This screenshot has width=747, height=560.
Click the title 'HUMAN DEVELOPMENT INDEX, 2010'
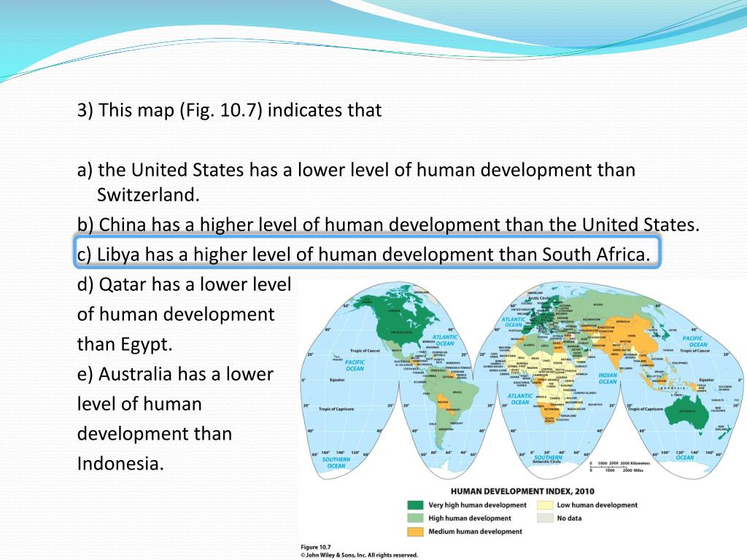(522, 491)
